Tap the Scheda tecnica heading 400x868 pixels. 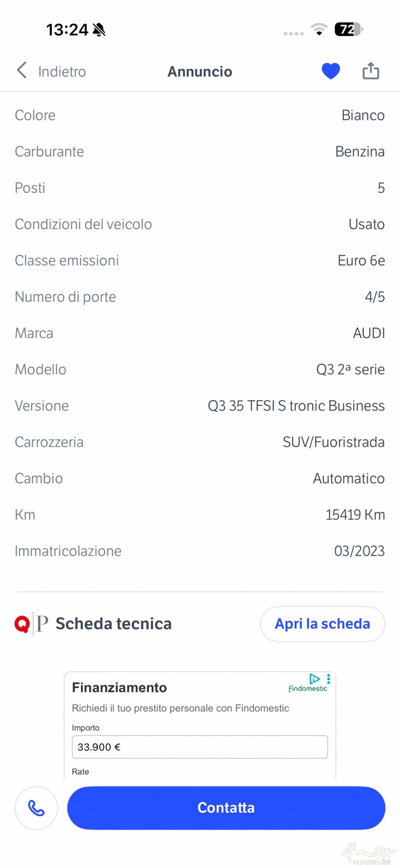point(113,624)
